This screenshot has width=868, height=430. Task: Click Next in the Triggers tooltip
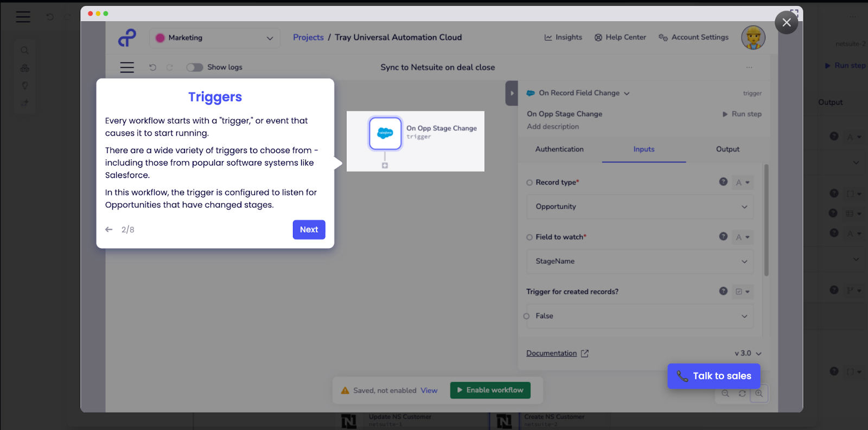tap(309, 230)
